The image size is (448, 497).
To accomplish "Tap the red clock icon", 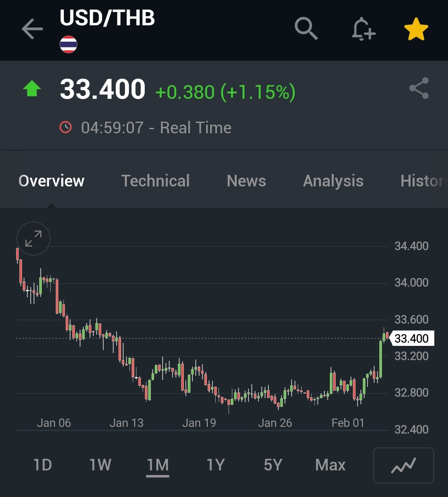I will click(66, 127).
